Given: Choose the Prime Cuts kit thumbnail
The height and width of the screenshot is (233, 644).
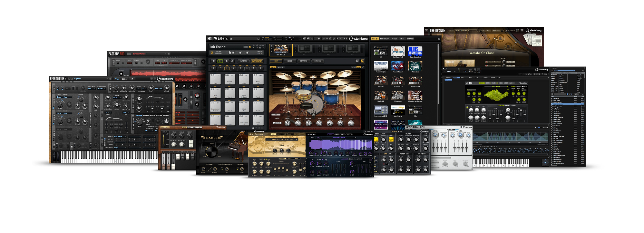Looking at the screenshot, I should tap(415, 66).
